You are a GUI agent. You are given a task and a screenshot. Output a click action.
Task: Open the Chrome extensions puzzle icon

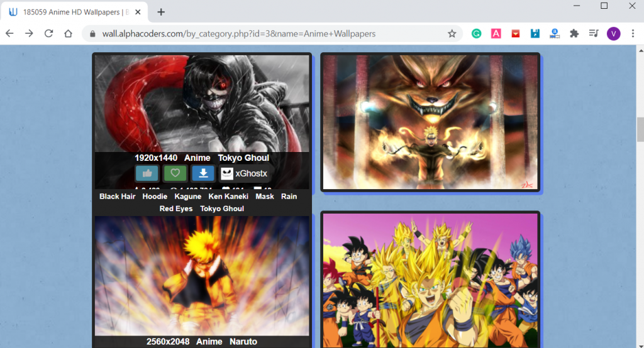[574, 34]
